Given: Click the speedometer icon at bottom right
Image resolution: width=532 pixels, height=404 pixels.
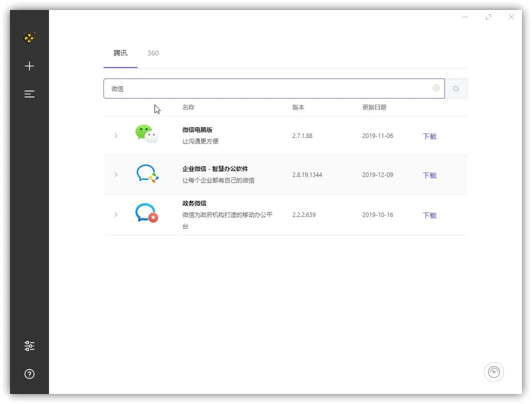Looking at the screenshot, I should [x=494, y=372].
